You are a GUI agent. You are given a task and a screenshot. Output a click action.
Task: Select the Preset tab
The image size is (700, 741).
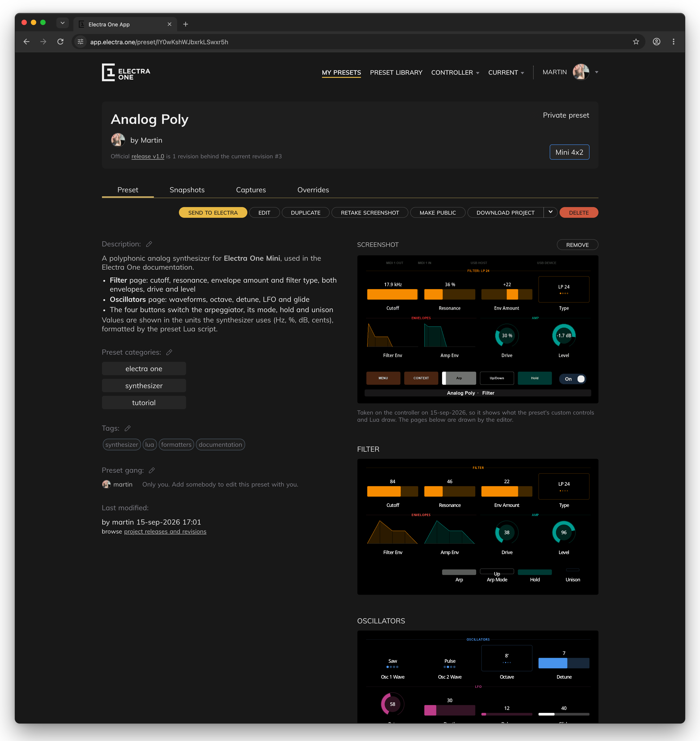128,190
